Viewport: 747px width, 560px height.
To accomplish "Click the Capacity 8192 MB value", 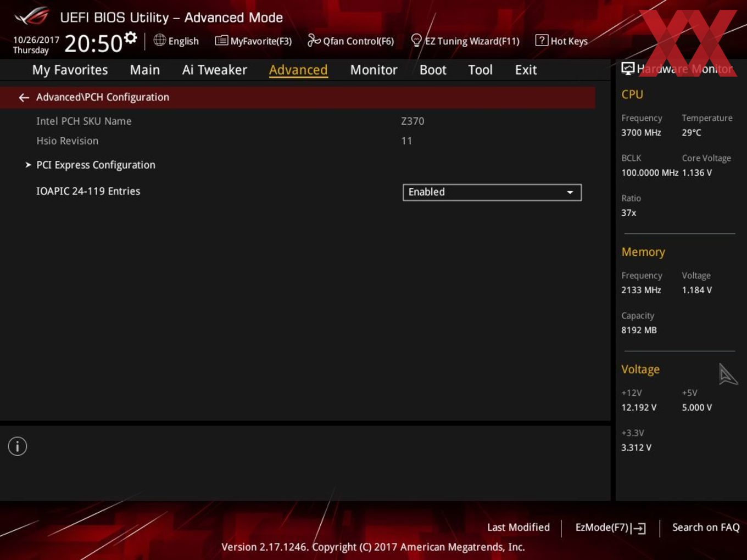I will tap(639, 330).
